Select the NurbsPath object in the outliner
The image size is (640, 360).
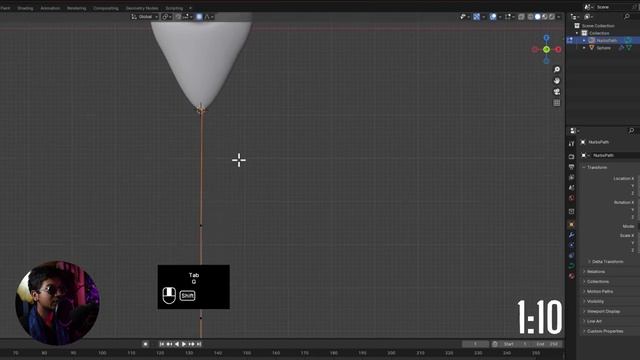point(607,40)
